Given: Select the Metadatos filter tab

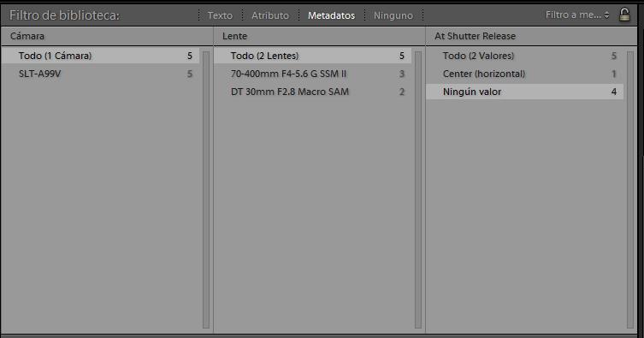Looking at the screenshot, I should point(331,15).
